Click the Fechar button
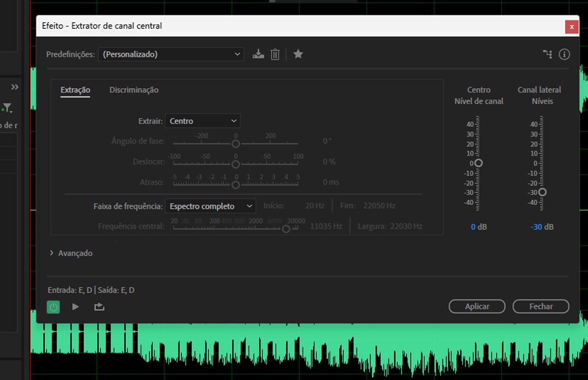The width and height of the screenshot is (588, 380). (x=541, y=306)
